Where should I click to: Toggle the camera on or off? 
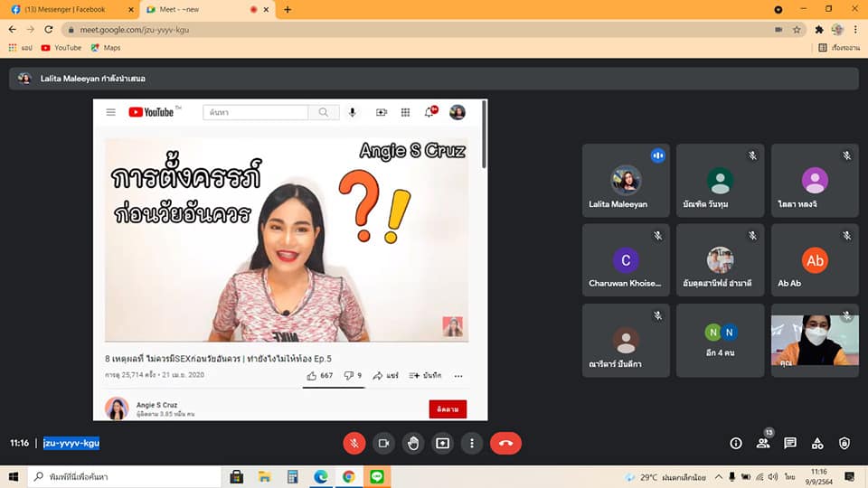pyautogui.click(x=383, y=443)
